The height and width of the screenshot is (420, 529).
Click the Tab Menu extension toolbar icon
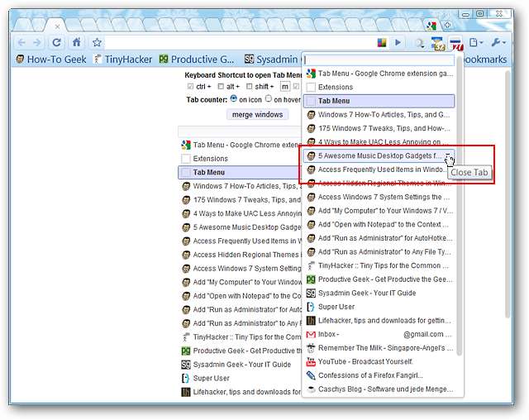click(x=438, y=42)
